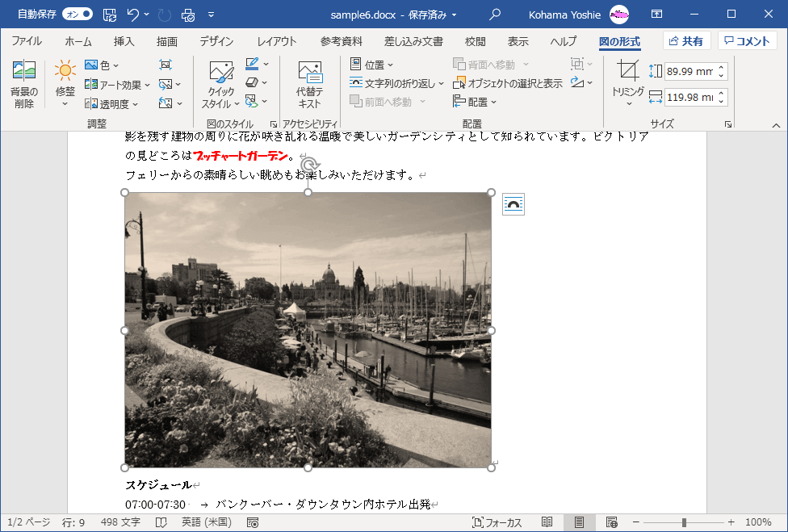Switch to Read Mode view button
The image size is (788, 532).
point(547,522)
